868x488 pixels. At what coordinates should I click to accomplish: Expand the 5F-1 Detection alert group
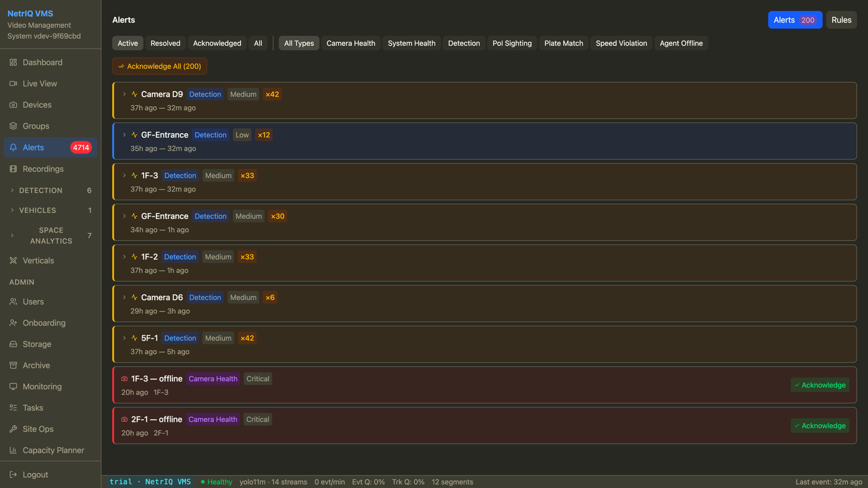click(x=124, y=338)
